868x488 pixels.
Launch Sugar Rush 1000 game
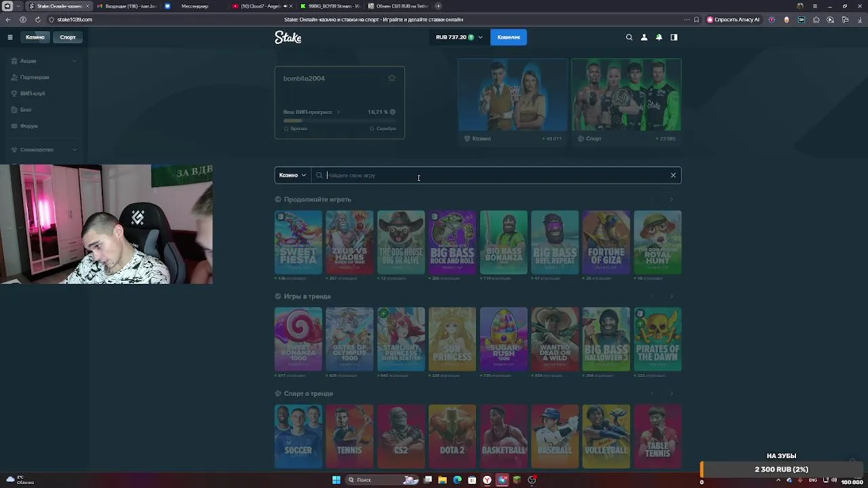(x=504, y=340)
